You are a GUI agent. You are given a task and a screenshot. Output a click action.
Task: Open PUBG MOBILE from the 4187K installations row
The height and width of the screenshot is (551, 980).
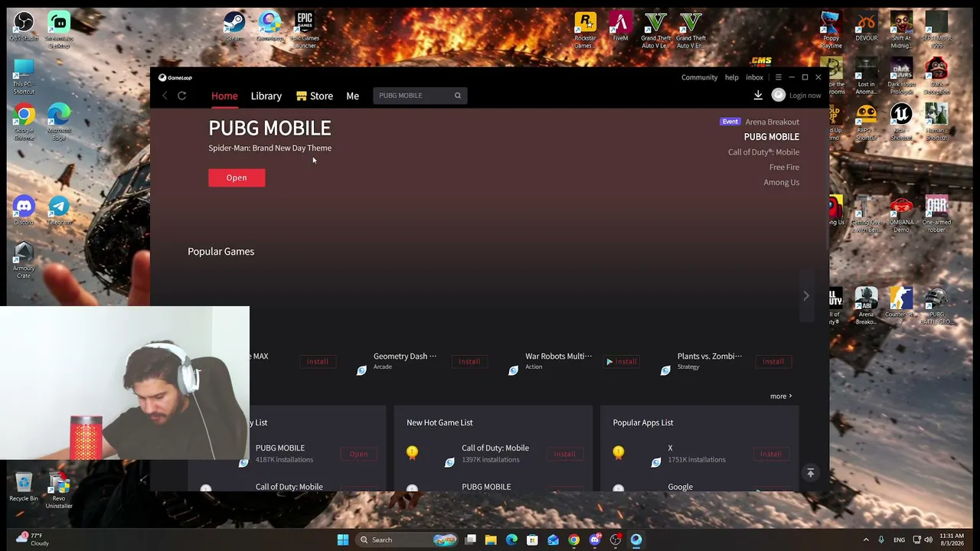point(358,454)
